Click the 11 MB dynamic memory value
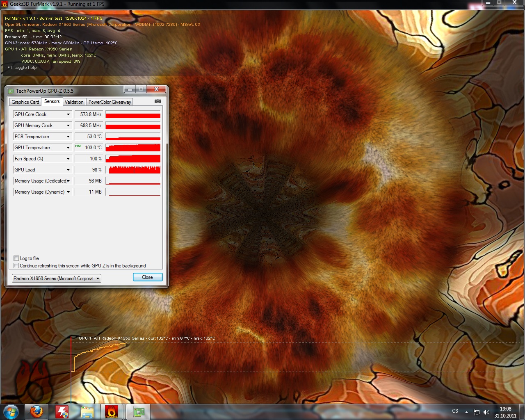525x420 pixels. pyautogui.click(x=89, y=192)
